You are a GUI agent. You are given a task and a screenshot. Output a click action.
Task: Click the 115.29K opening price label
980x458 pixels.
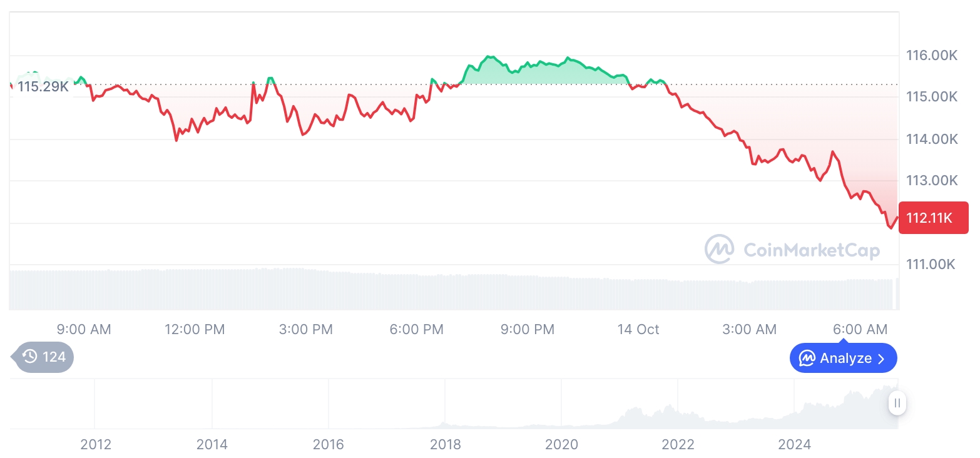[x=43, y=87]
